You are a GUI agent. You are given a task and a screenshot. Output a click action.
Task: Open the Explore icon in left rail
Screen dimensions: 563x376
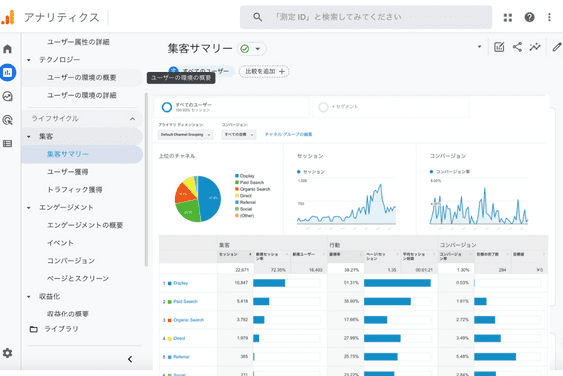point(8,96)
